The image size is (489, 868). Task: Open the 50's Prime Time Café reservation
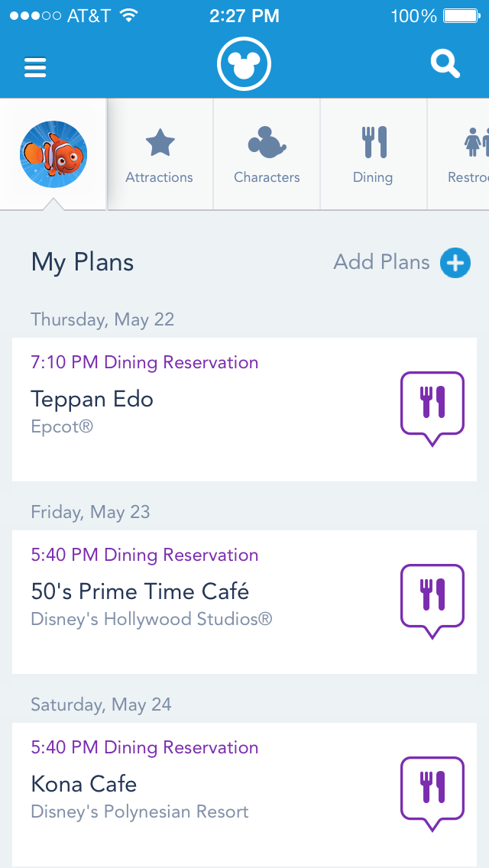(141, 591)
